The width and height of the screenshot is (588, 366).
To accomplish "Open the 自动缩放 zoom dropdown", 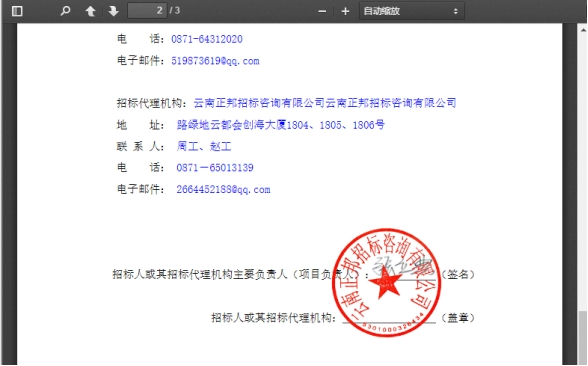I will [412, 11].
